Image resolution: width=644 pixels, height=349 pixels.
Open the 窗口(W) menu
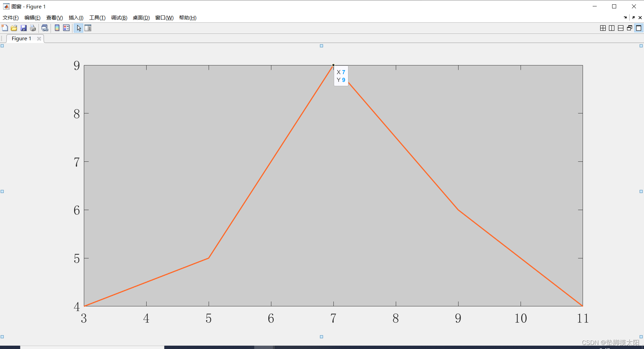point(164,18)
